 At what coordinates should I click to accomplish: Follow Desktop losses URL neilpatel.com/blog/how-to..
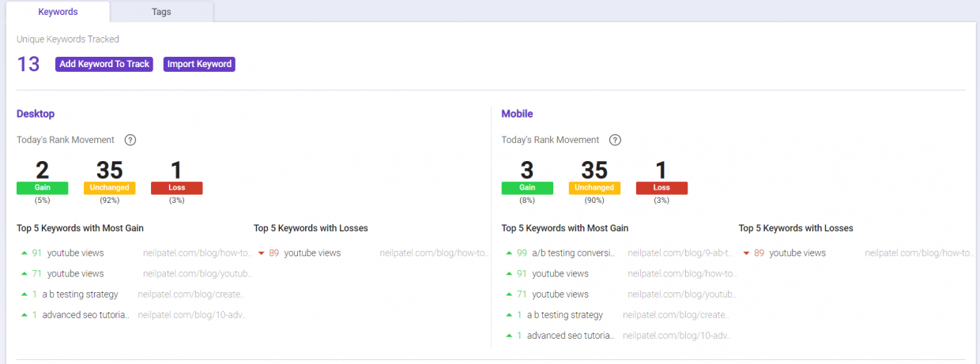434,253
